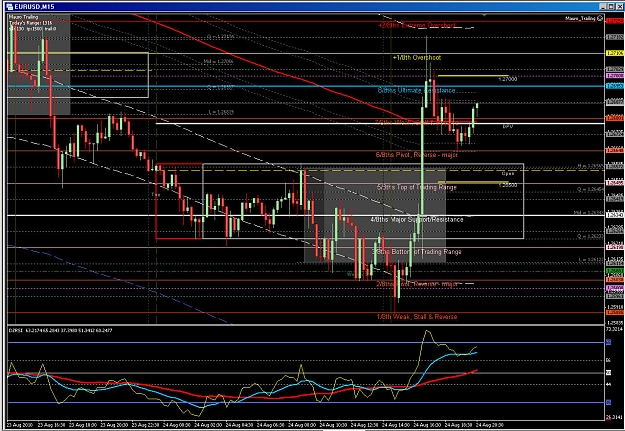Click the chart shift triangle marker at top

tap(484, 15)
